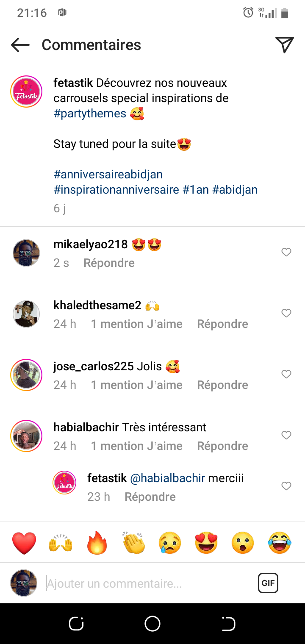Toggle like on jose_carlos225's comment
305x644 pixels.
click(x=286, y=374)
